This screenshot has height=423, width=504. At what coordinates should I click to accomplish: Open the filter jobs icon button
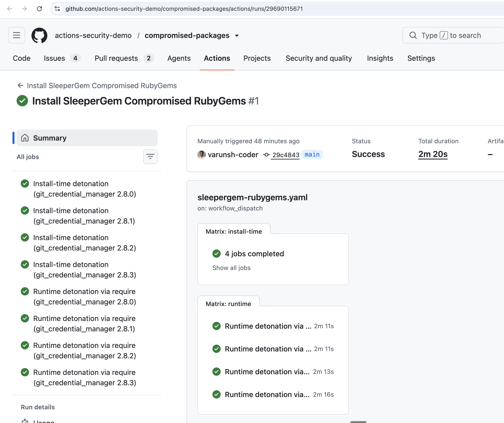point(150,157)
